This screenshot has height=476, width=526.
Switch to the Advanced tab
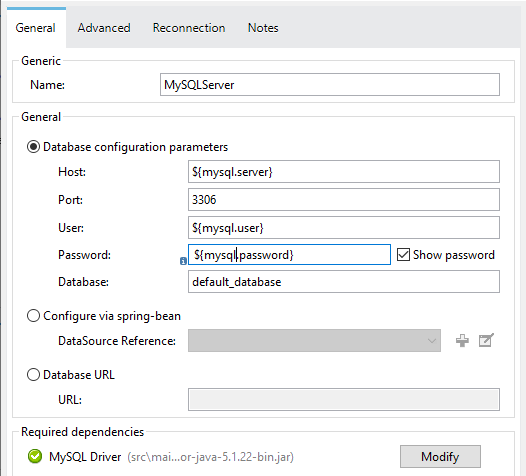coord(104,28)
